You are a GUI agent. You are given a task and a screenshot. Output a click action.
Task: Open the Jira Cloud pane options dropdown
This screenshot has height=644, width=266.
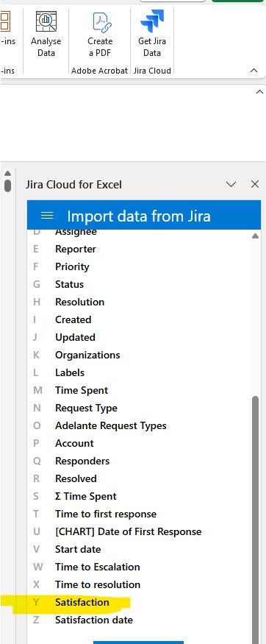pyautogui.click(x=231, y=184)
